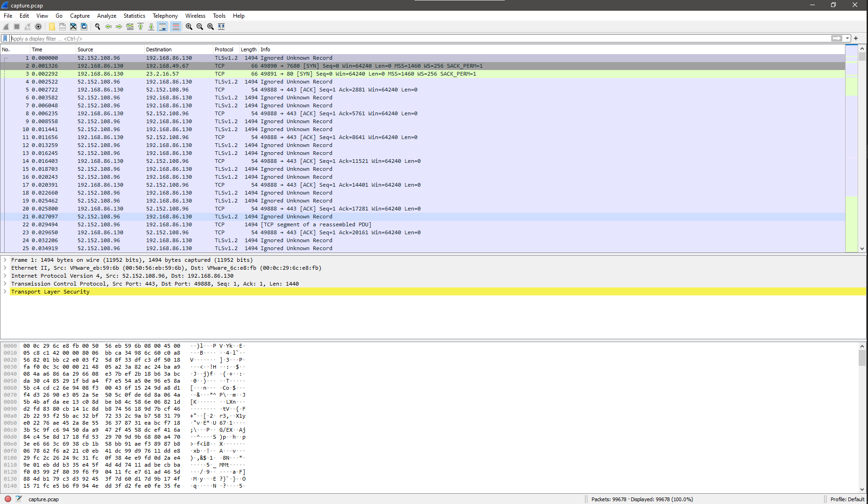Stop capturing packets
The image size is (868, 504).
coord(17,27)
